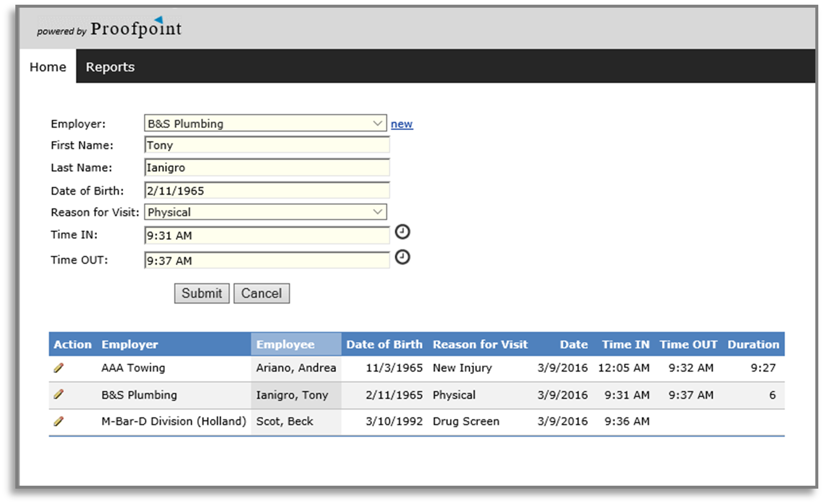
Task: Open the Employer dropdown
Action: click(265, 124)
